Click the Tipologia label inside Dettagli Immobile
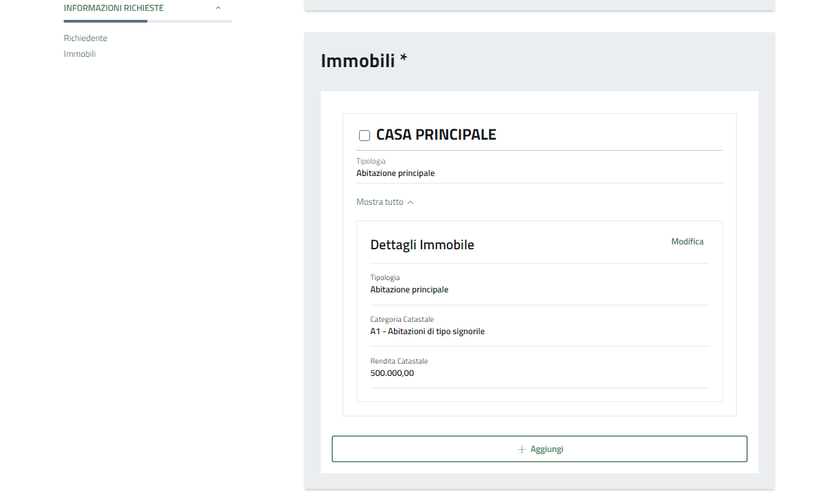 pos(385,278)
